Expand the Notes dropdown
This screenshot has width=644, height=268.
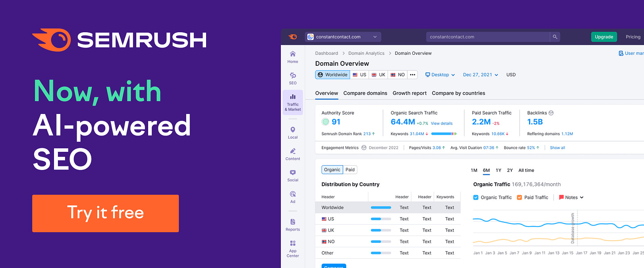point(571,197)
